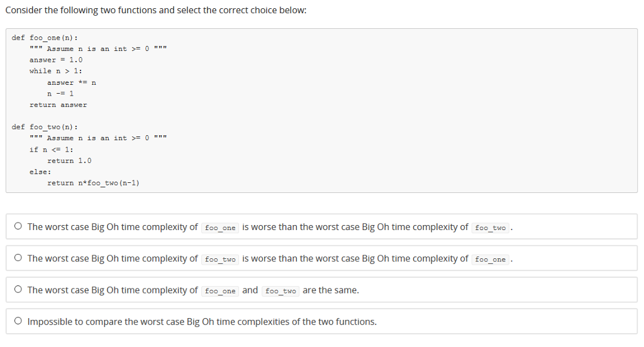Click foo_two code label starting second answer option
This screenshot has height=347, width=644.
220,259
